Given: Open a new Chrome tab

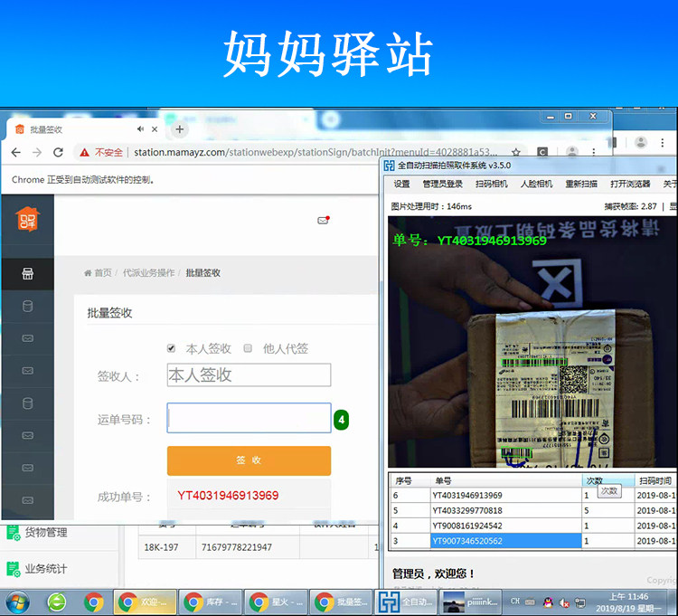Looking at the screenshot, I should pyautogui.click(x=180, y=129).
